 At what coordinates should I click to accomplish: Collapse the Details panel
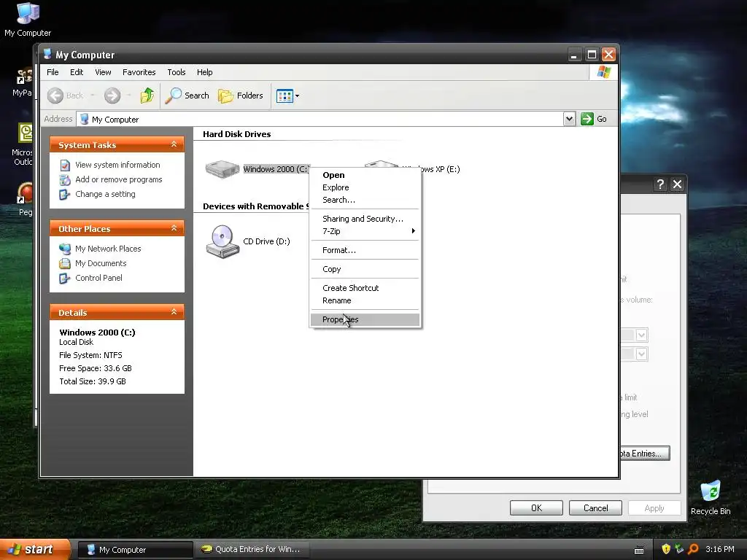(174, 312)
